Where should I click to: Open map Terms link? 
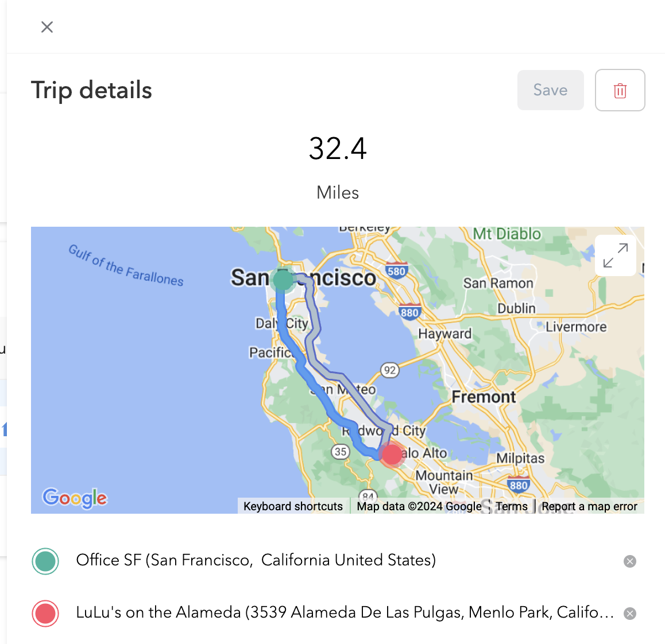click(x=511, y=506)
